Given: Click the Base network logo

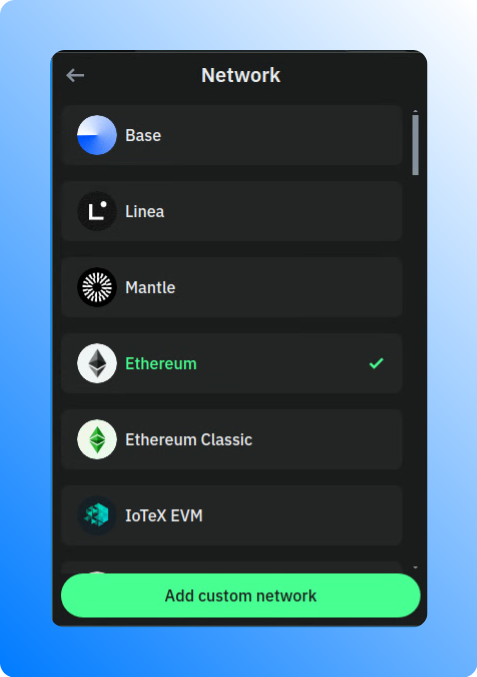Looking at the screenshot, I should click(97, 135).
